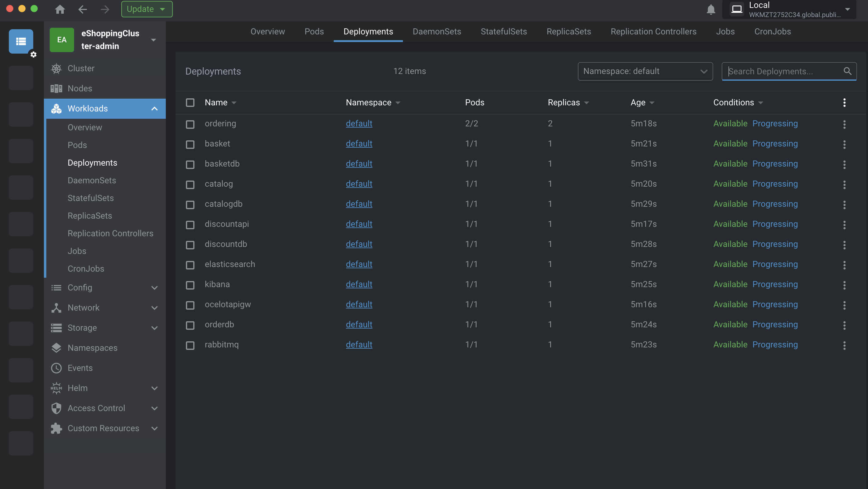The image size is (868, 489).
Task: Open the actions menu for kibana row
Action: [844, 285]
